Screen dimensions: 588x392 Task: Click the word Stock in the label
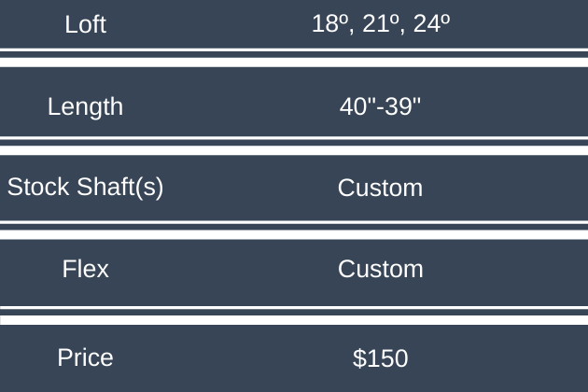[38, 188]
